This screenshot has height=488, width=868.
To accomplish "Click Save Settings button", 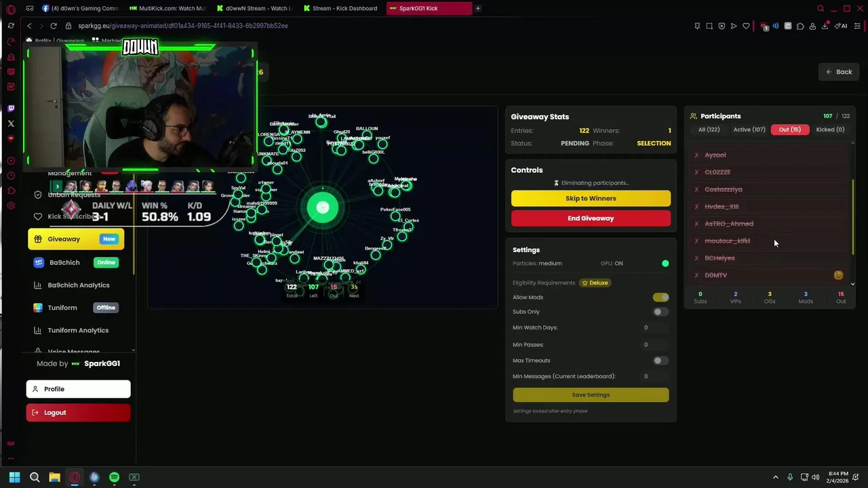I will click(x=591, y=395).
